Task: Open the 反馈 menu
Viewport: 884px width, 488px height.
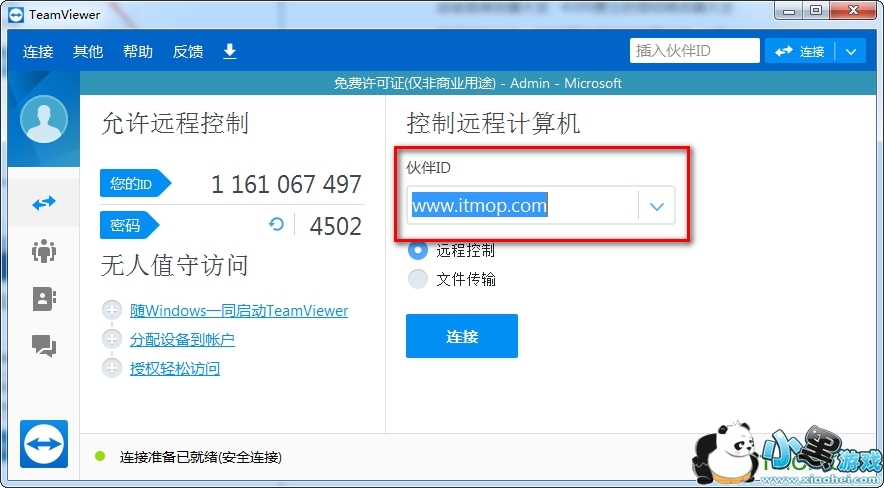Action: point(188,52)
